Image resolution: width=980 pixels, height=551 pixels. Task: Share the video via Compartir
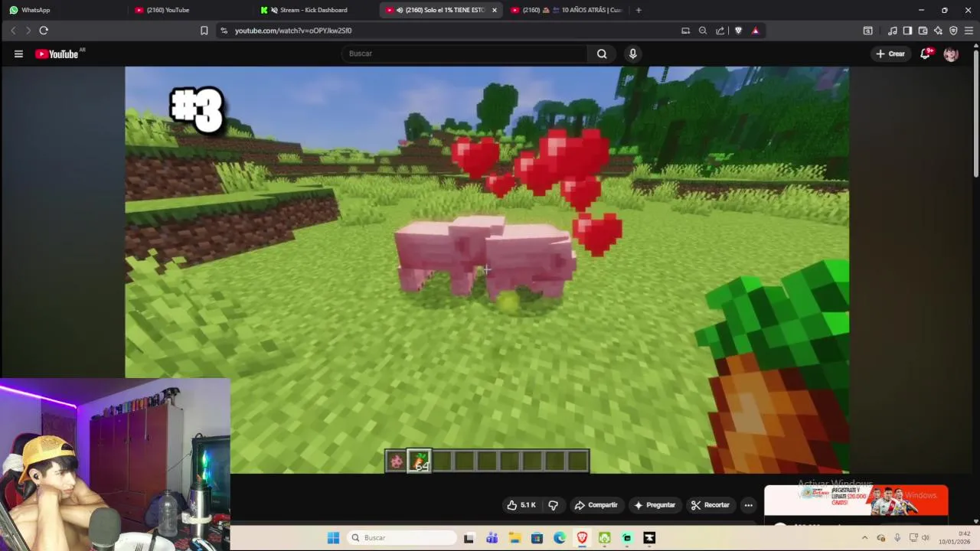tap(596, 505)
